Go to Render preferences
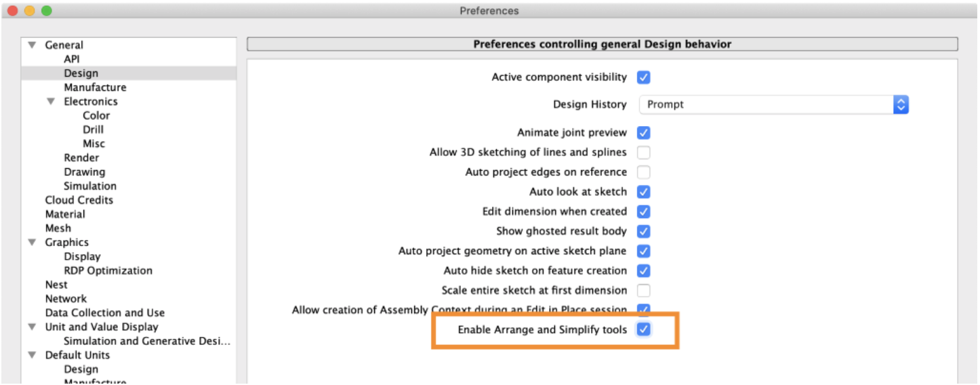 coord(81,158)
